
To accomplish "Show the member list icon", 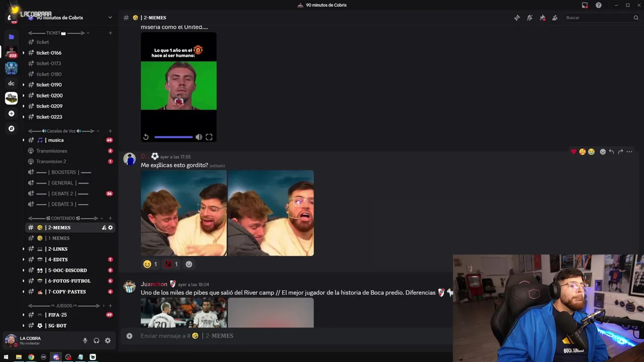I will point(554,18).
